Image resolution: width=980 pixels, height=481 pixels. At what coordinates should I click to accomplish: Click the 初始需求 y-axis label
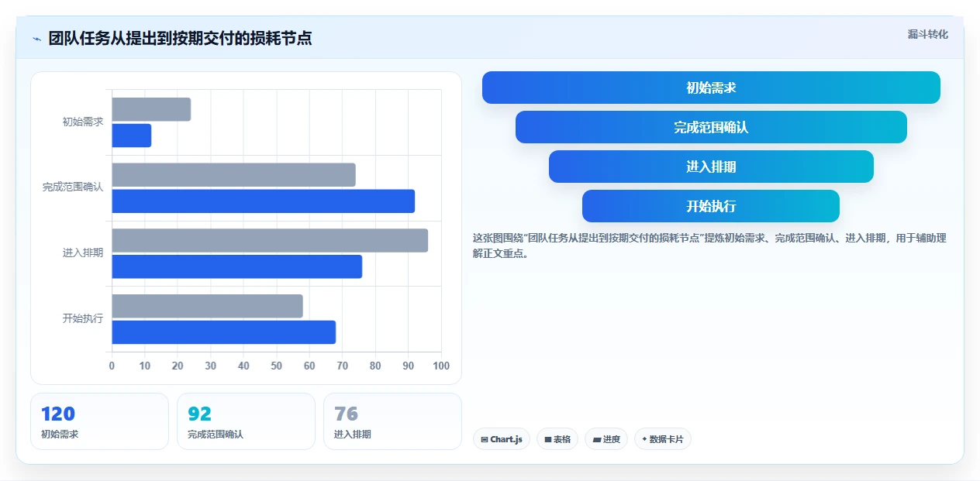click(x=83, y=122)
